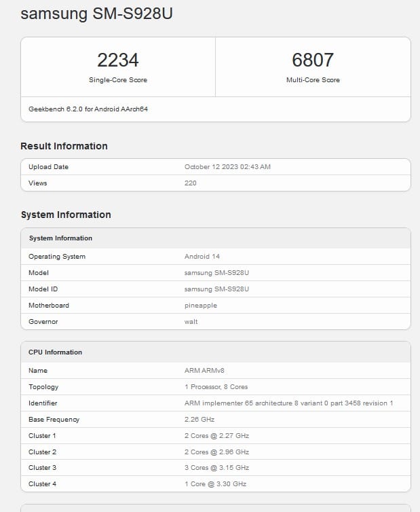Viewport: 420px width, 512px height.
Task: Select the motherboard value pineapple
Action: click(201, 306)
